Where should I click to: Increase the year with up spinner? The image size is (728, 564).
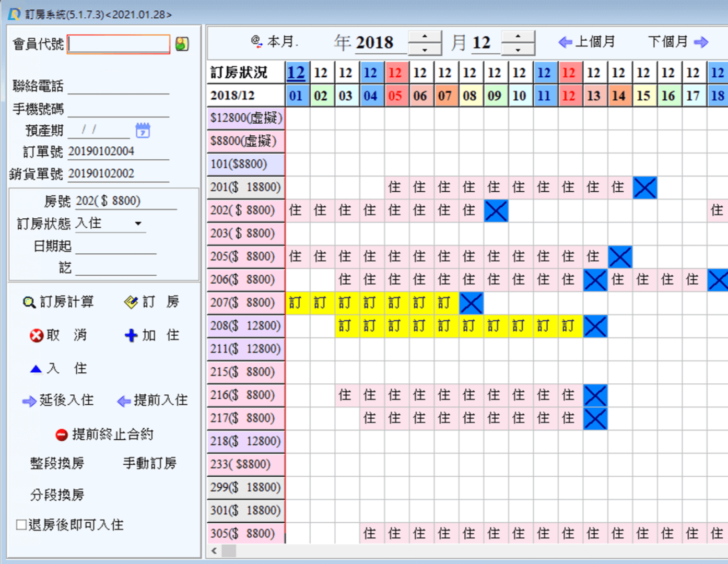tap(425, 36)
